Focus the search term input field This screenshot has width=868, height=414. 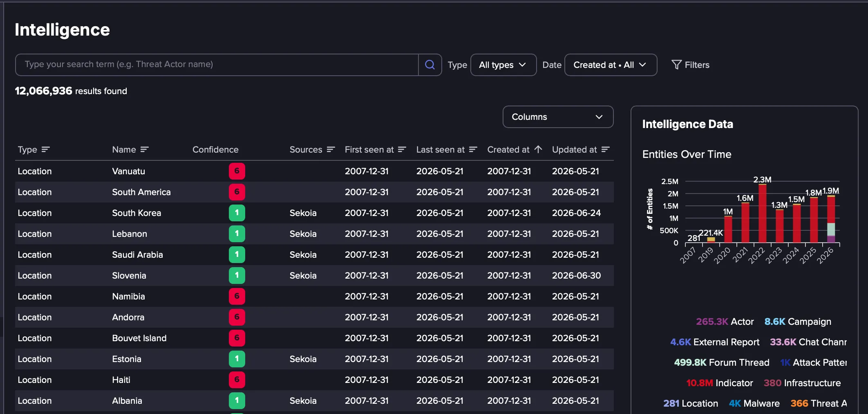(217, 65)
